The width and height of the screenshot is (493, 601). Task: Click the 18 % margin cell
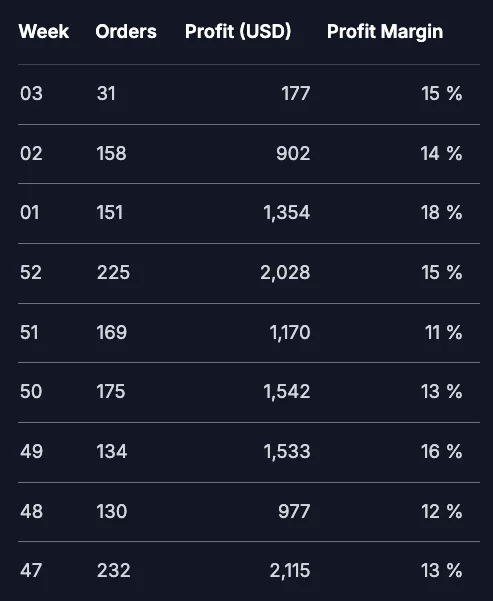pyautogui.click(x=442, y=213)
